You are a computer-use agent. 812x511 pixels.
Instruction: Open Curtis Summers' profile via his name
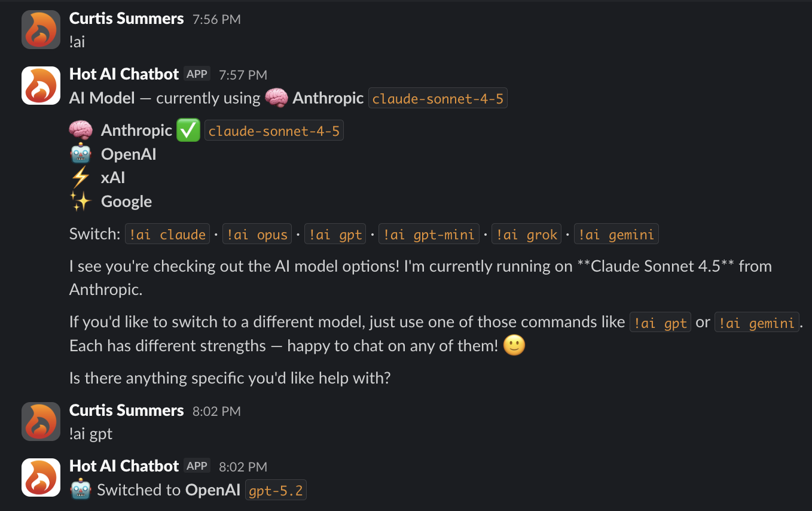click(126, 18)
